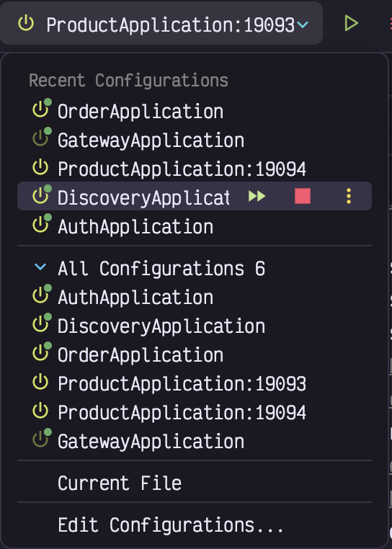392x549 pixels.
Task: Open the ProductApplication:19093 run configuration dropdown
Action: coord(161,24)
